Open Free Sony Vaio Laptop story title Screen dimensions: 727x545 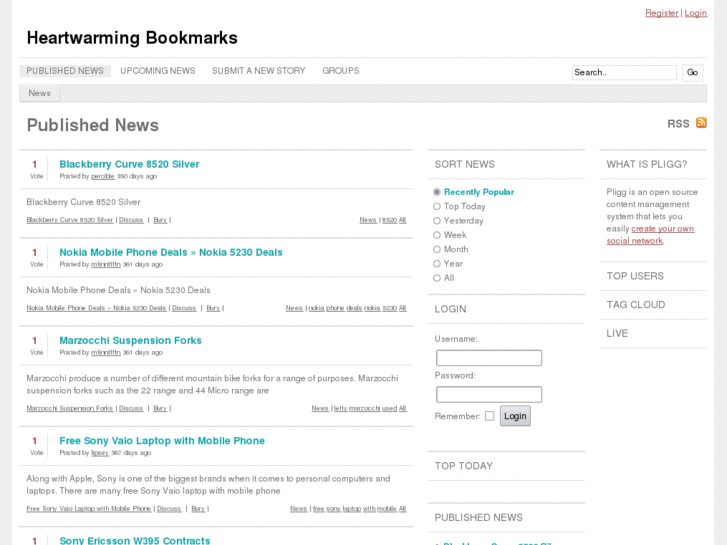point(162,441)
